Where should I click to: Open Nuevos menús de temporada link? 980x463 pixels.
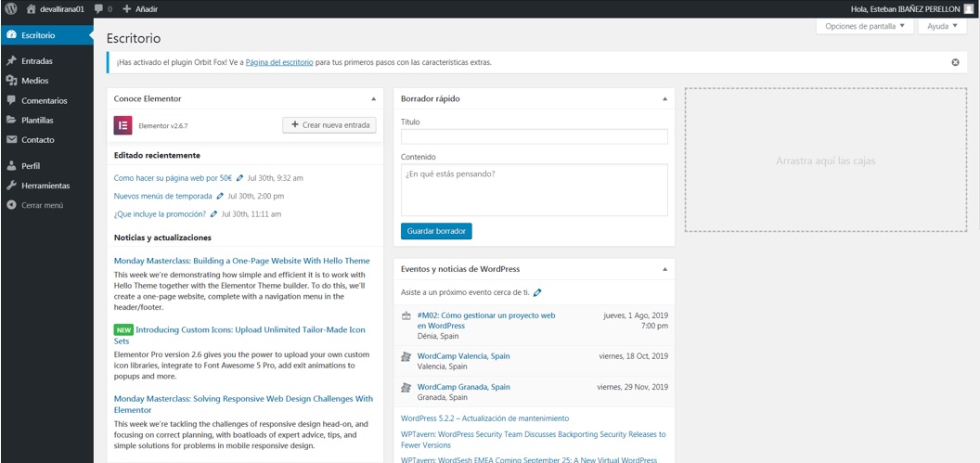(163, 196)
